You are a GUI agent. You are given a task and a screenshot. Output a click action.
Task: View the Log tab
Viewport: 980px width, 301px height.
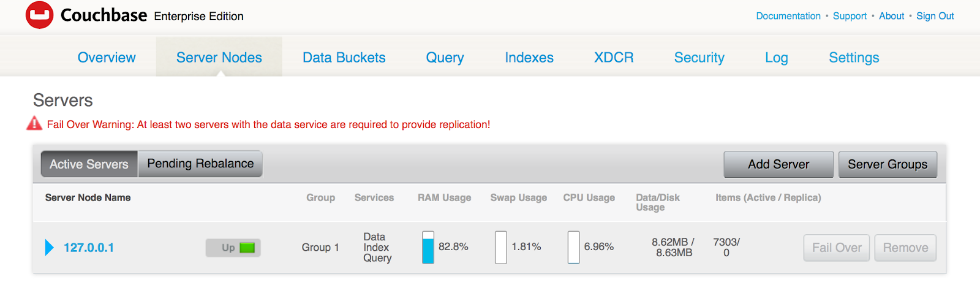point(777,58)
